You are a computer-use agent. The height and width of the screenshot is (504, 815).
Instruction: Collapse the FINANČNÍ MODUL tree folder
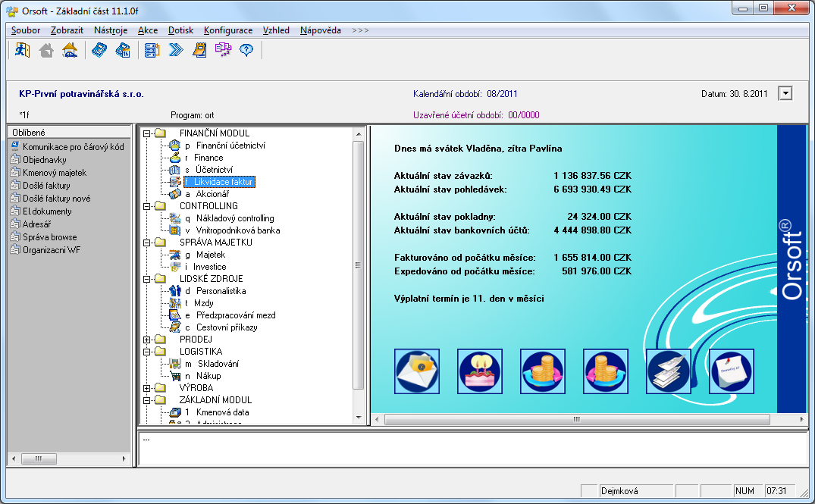tap(146, 133)
